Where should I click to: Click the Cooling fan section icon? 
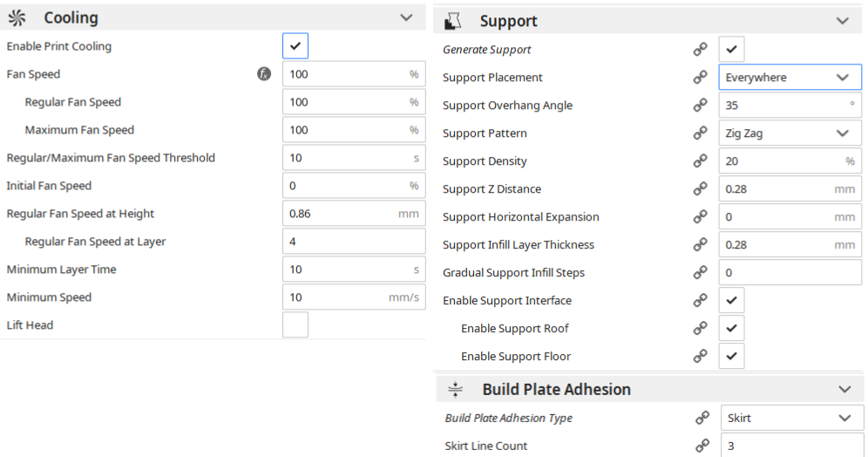(x=17, y=17)
